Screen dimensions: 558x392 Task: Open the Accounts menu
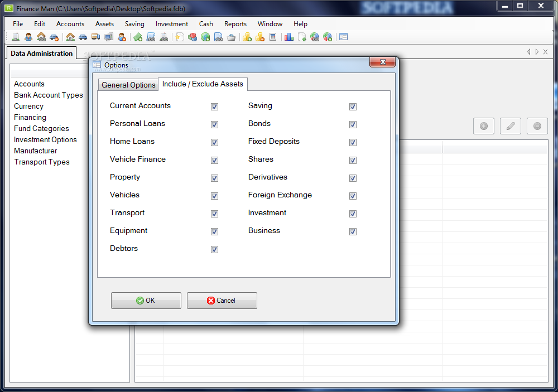pyautogui.click(x=70, y=24)
